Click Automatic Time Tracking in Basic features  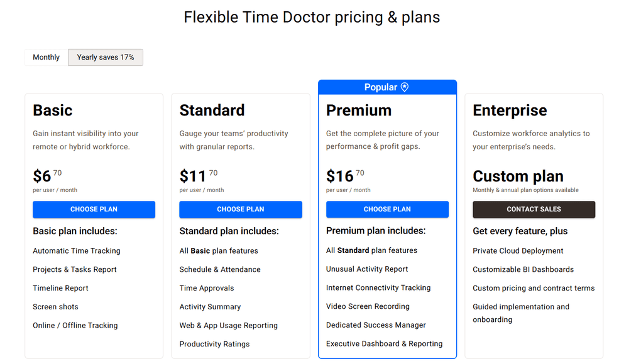77,250
